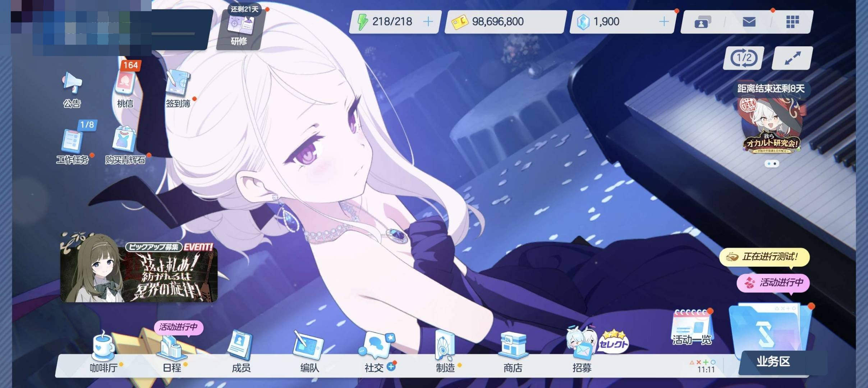Add pyroxene with the gem plus button
The image size is (868, 388).
[x=664, y=22]
